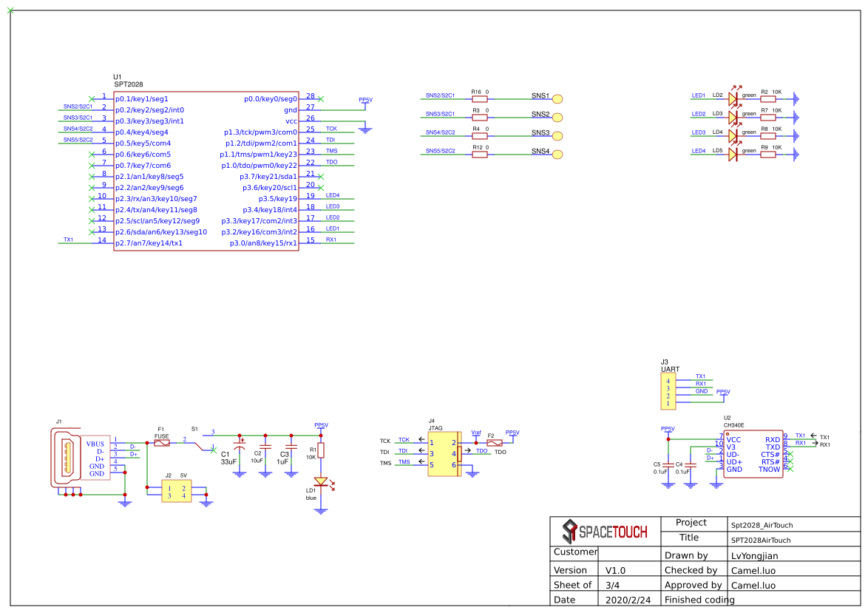Click the sheet number 3/4

pos(612,585)
